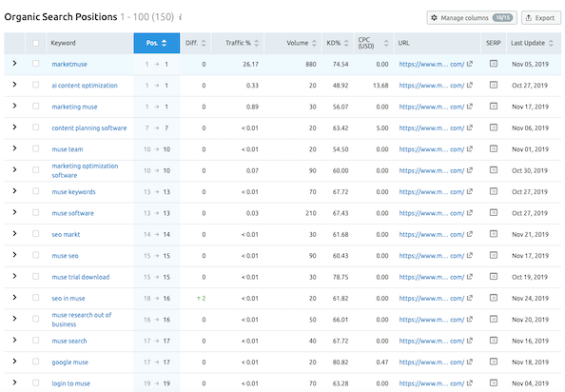Screen dimensions: 565x392
Task: Check the marketing muse checkbox
Action: point(36,106)
